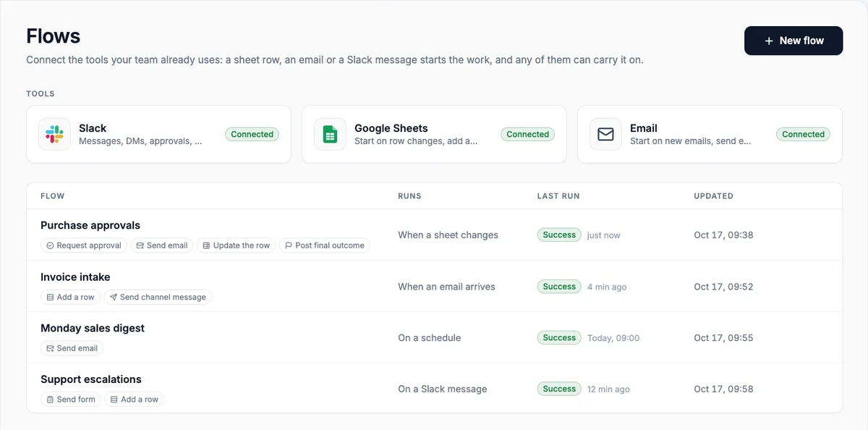Click Email description "Start on new emails"
Image resolution: width=868 pixels, height=430 pixels.
(692, 141)
